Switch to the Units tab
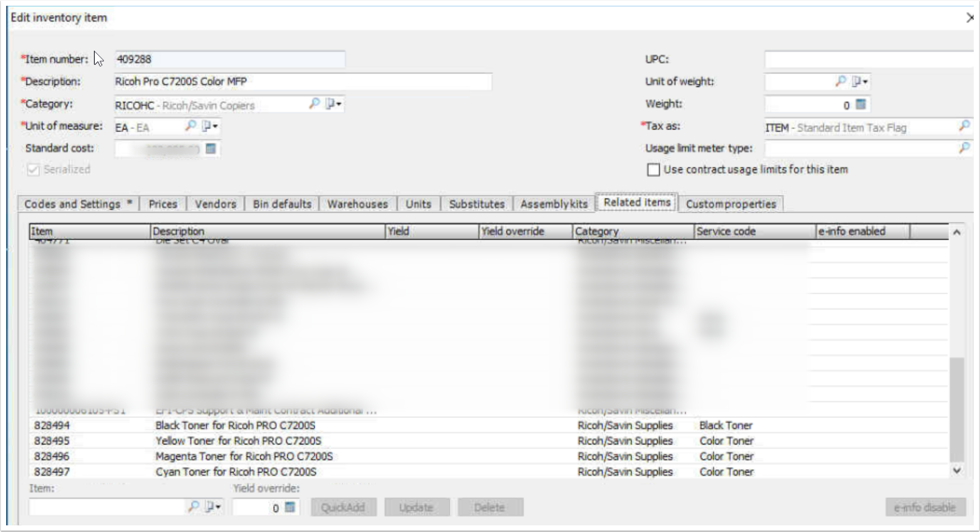Image resolution: width=980 pixels, height=532 pixels. click(x=419, y=204)
